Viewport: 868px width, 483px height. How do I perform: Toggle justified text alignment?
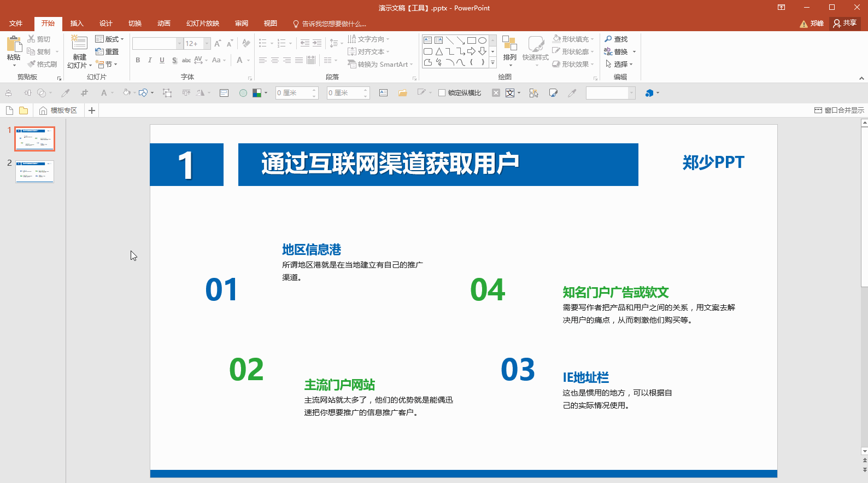point(299,60)
